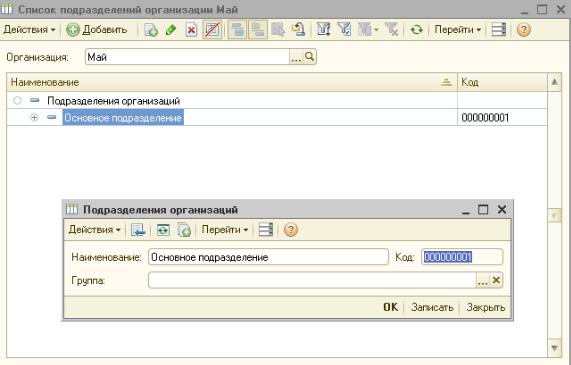The image size is (571, 365).
Task: Click the icon with curved arrow in the list toolbar
Action: pyautogui.click(x=298, y=30)
